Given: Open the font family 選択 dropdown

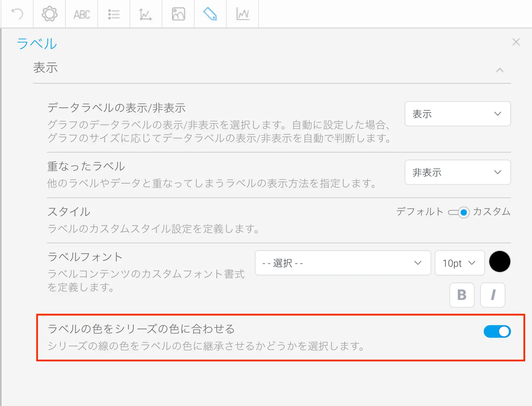Looking at the screenshot, I should [343, 263].
